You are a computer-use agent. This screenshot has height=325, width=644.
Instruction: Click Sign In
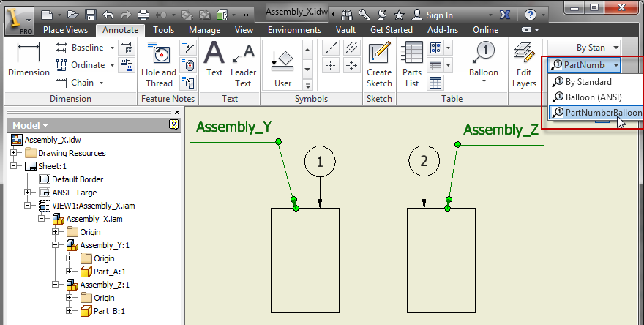440,15
